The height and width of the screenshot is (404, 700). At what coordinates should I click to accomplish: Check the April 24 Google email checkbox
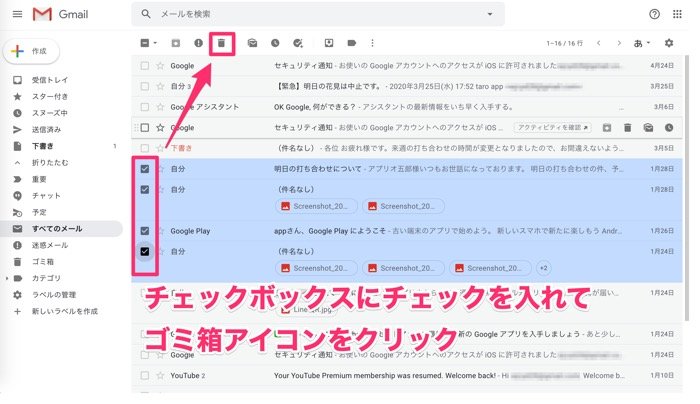click(145, 66)
